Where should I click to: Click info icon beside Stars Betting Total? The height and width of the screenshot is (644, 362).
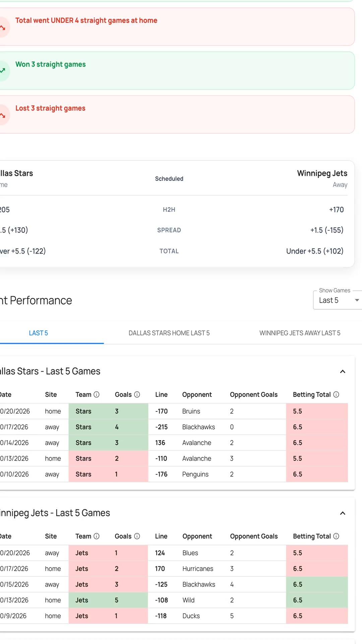336,394
